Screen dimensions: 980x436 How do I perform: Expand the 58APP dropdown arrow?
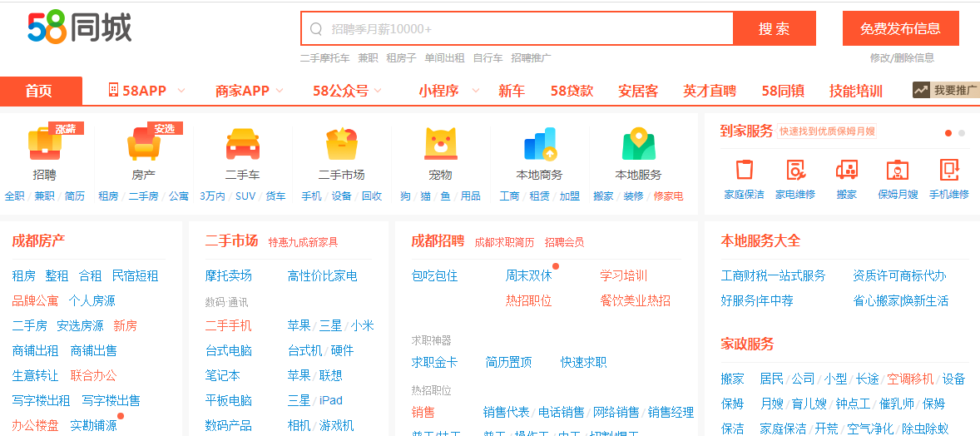181,91
